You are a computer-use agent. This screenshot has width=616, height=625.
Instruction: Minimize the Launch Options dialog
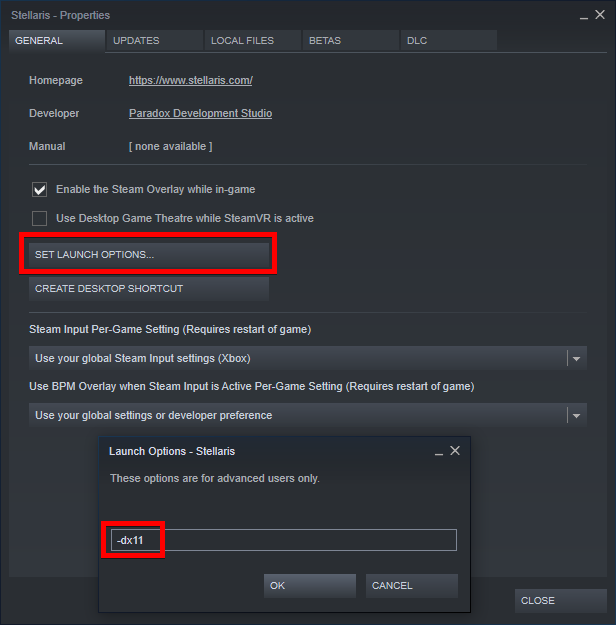point(439,452)
